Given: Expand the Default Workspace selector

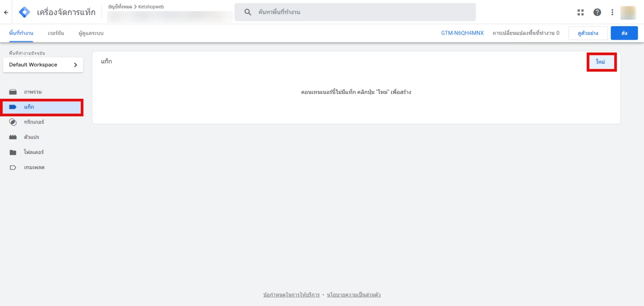Looking at the screenshot, I should (x=43, y=65).
